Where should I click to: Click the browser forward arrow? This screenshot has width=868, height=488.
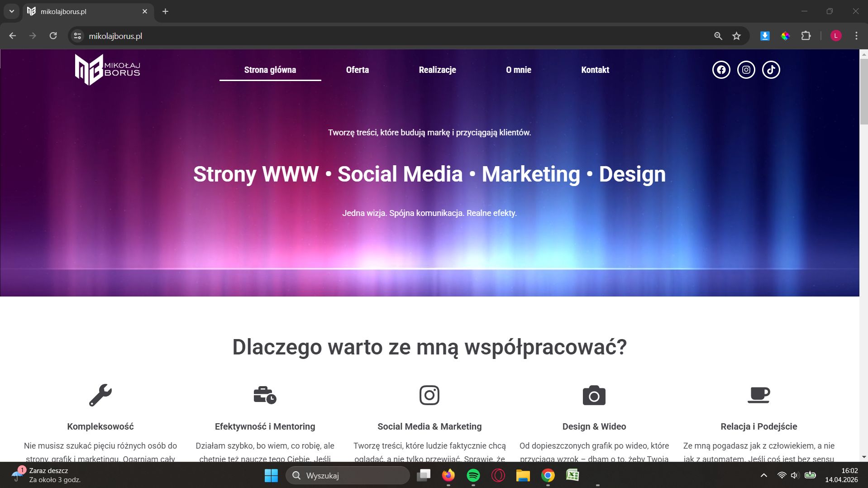pos(33,36)
